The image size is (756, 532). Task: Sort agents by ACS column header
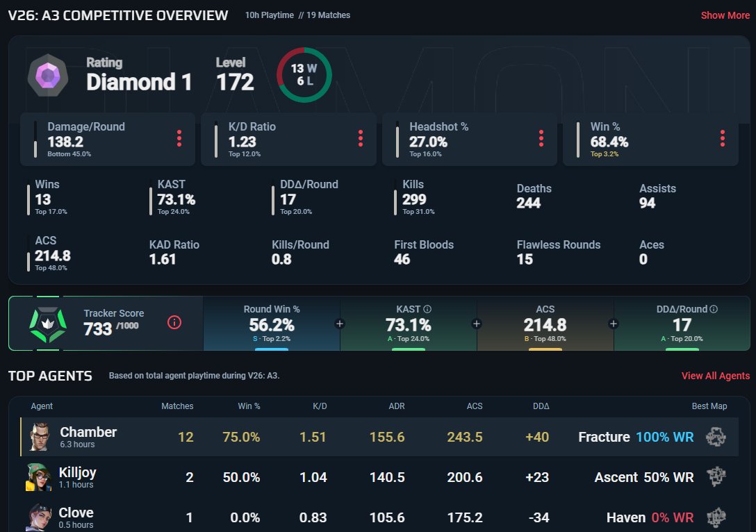(475, 406)
